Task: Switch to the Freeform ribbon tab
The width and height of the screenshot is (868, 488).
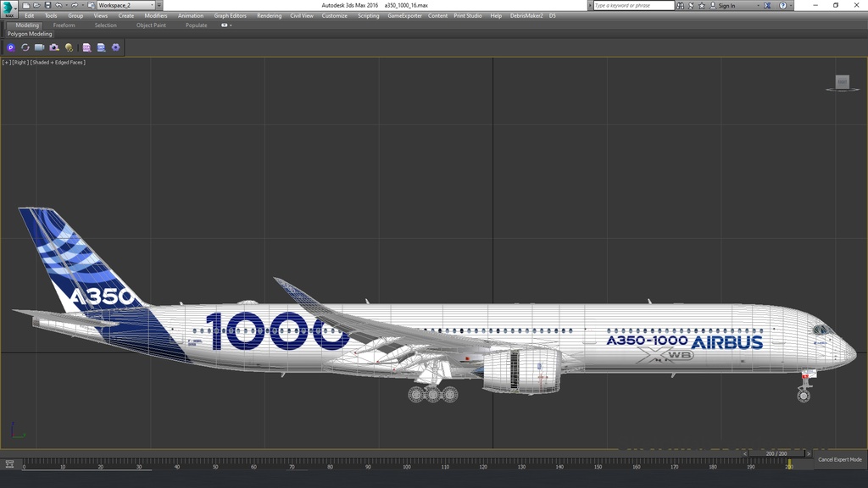Action: (64, 25)
